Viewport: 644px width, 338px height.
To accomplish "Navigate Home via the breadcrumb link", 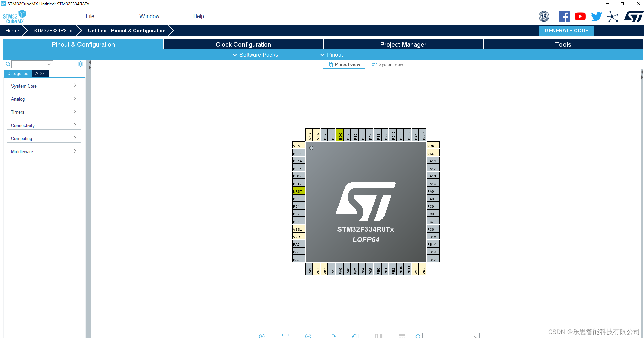I will 12,30.
